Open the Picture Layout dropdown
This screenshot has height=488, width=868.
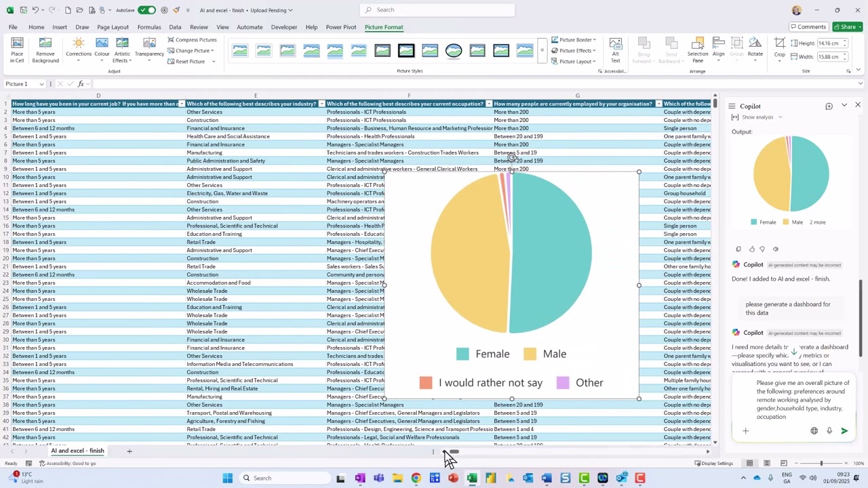(574, 62)
